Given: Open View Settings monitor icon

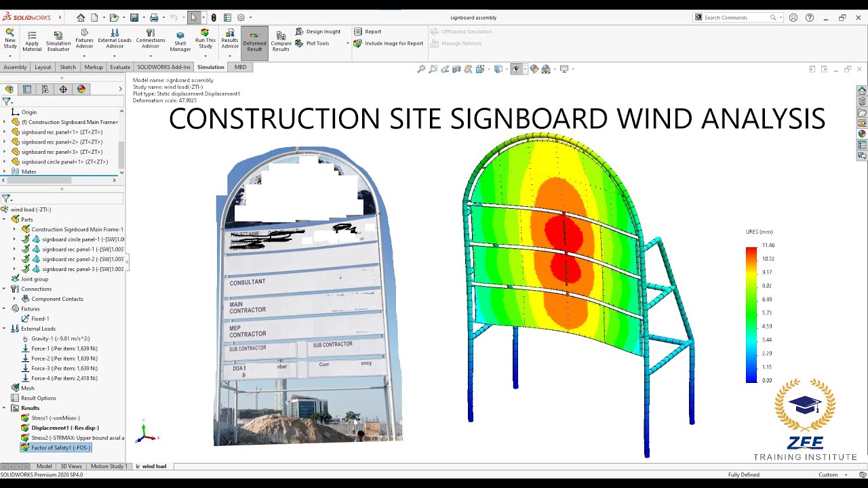Looking at the screenshot, I should [564, 69].
